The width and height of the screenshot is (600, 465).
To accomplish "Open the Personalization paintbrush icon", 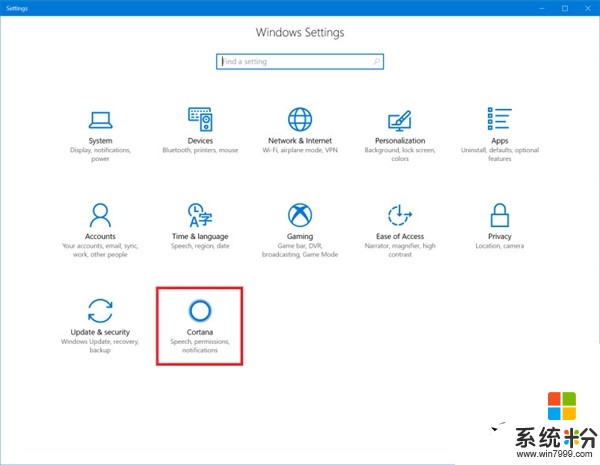I will (400, 121).
